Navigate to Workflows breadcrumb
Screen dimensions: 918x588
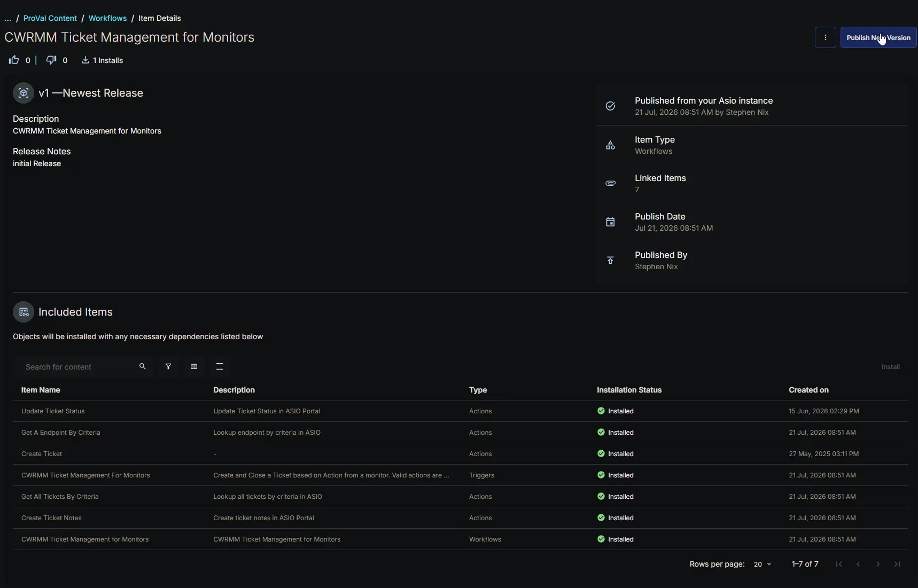pyautogui.click(x=107, y=18)
